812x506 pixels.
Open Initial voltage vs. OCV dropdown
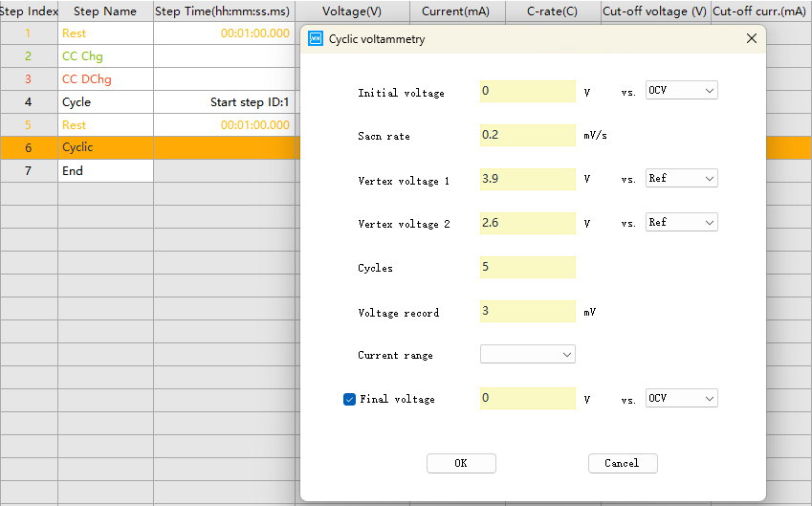coord(681,91)
